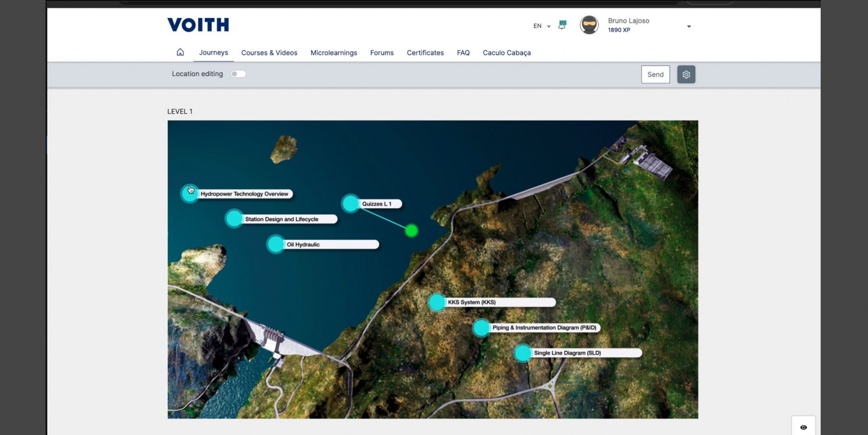Open the Courses & Videos tab
This screenshot has width=868, height=435.
coord(269,53)
